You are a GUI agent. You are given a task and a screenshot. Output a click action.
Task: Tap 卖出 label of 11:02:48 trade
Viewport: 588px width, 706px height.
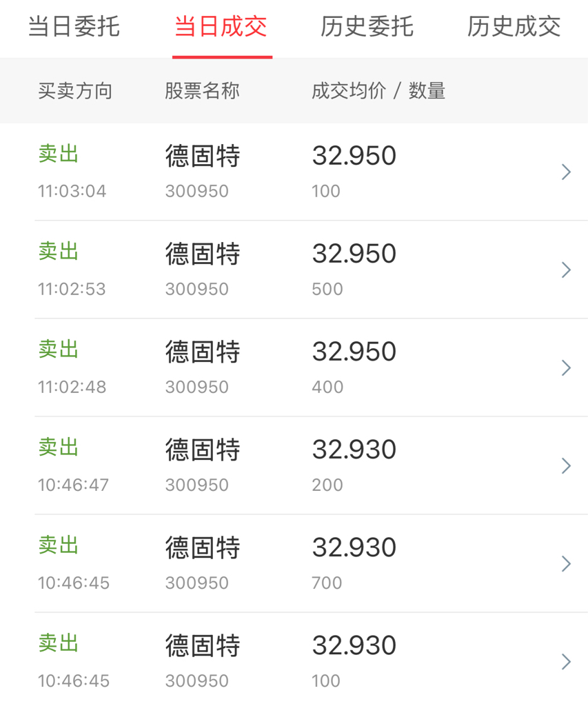[x=59, y=350]
